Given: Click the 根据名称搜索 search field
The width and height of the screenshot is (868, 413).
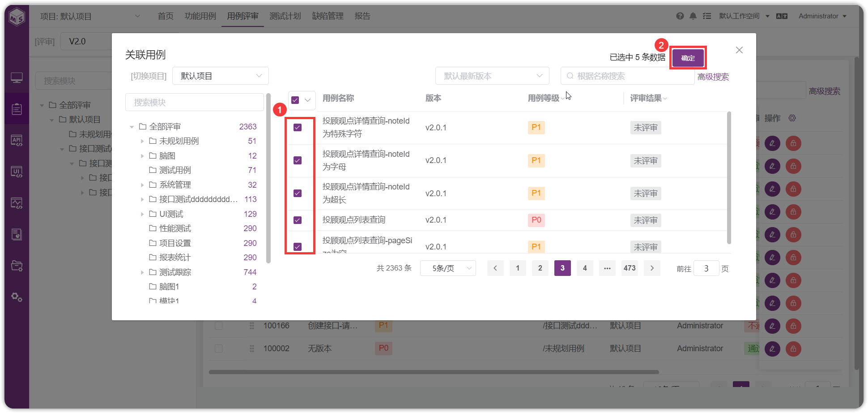Looking at the screenshot, I should [x=627, y=76].
